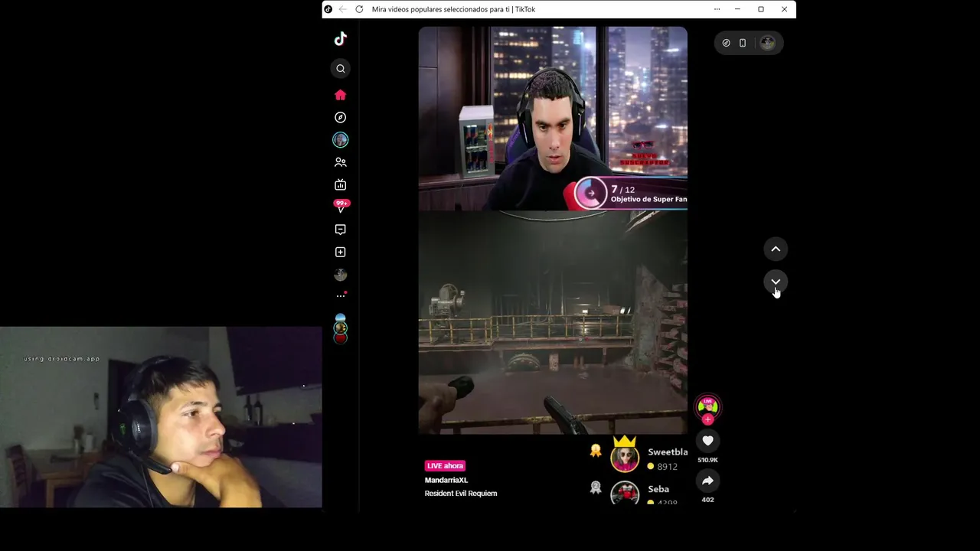The width and height of the screenshot is (980, 551).
Task: Click the Upload plus square icon
Action: 341,252
